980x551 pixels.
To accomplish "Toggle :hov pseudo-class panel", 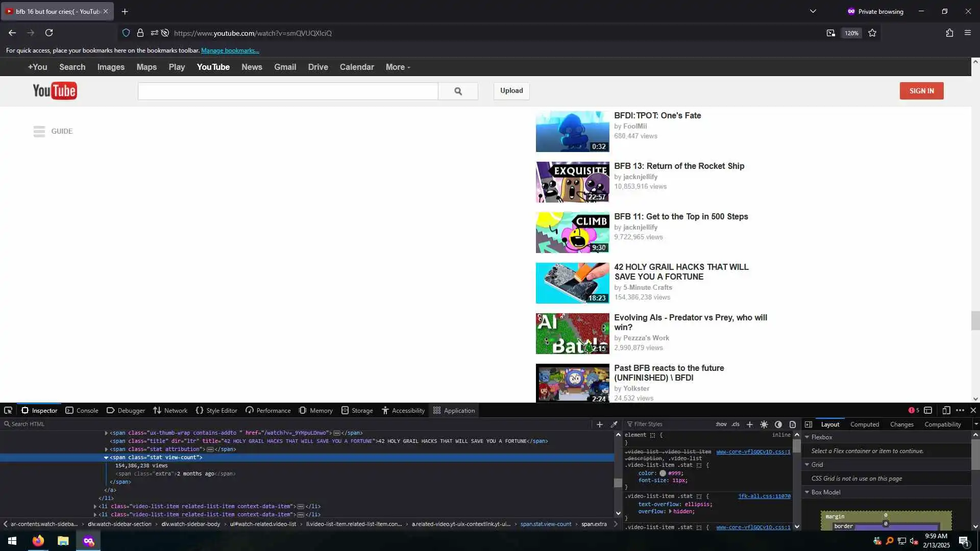I will [x=721, y=424].
